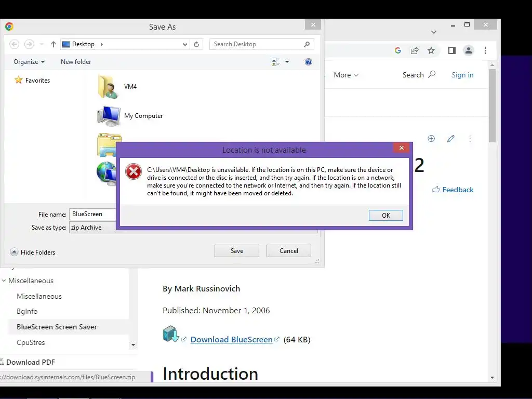Select My Computer in the file list

130,116
